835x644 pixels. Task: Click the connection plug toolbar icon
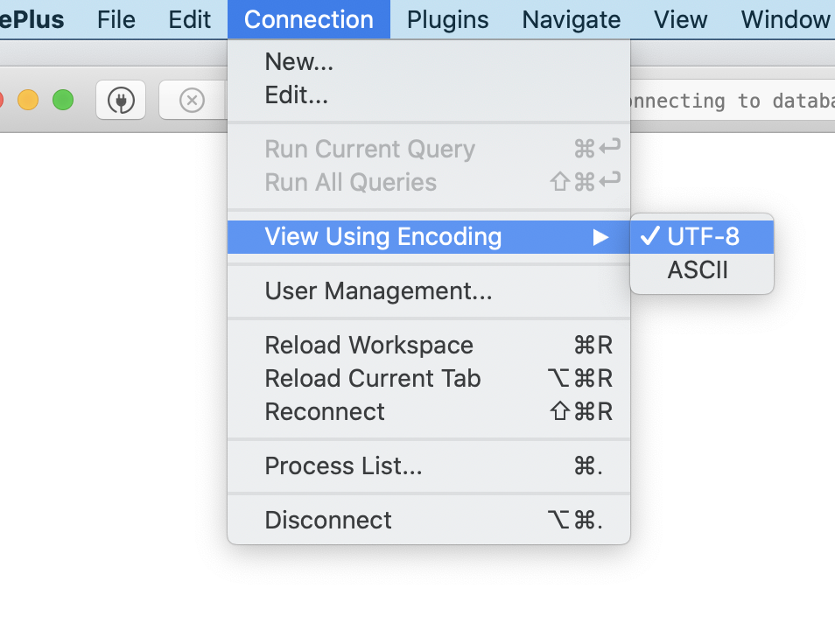(x=120, y=100)
